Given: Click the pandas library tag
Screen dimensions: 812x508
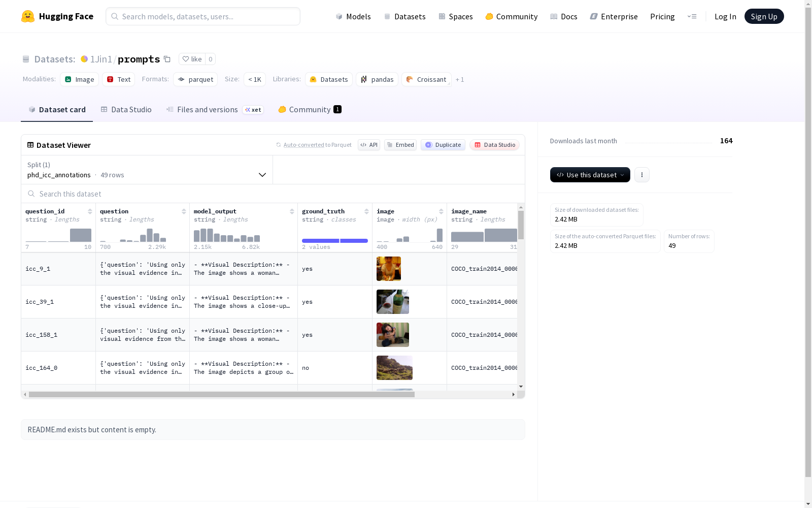Looking at the screenshot, I should coord(377,79).
